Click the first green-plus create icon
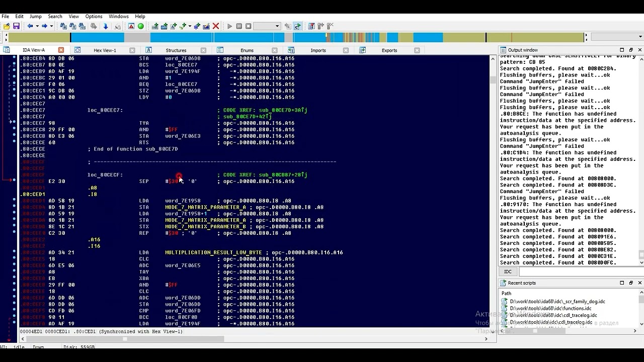The image size is (644, 362). tap(155, 26)
